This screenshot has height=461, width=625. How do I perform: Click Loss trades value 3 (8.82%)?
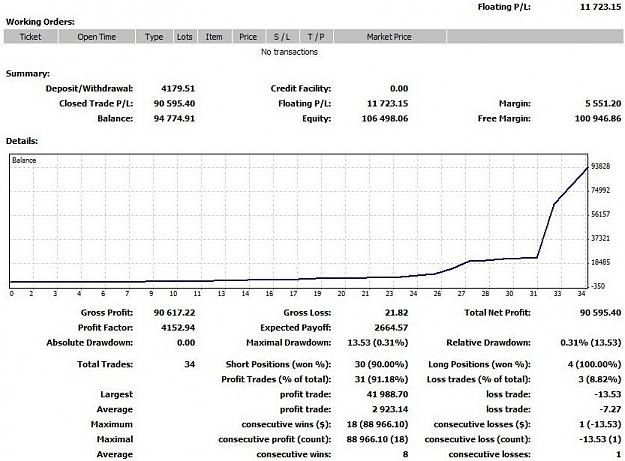(599, 379)
